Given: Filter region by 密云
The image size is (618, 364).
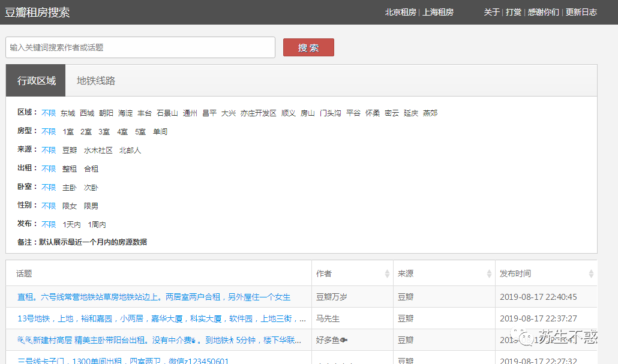Looking at the screenshot, I should [x=392, y=113].
